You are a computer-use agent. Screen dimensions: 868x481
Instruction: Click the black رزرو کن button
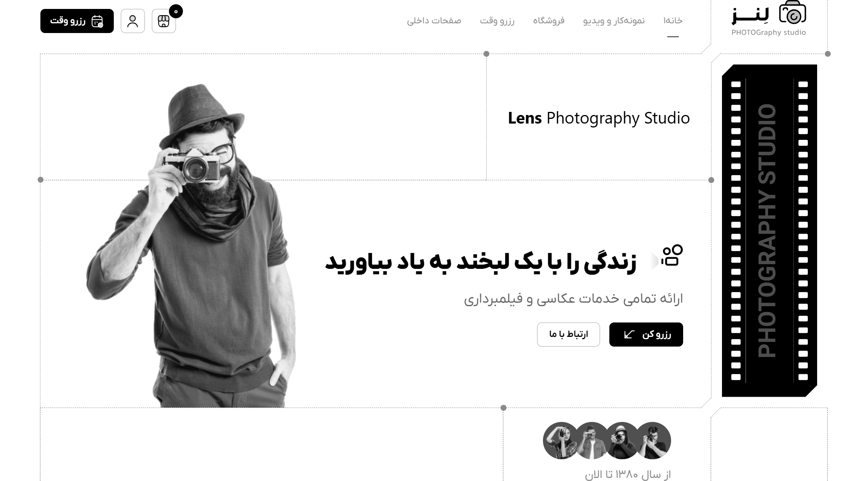coord(646,335)
